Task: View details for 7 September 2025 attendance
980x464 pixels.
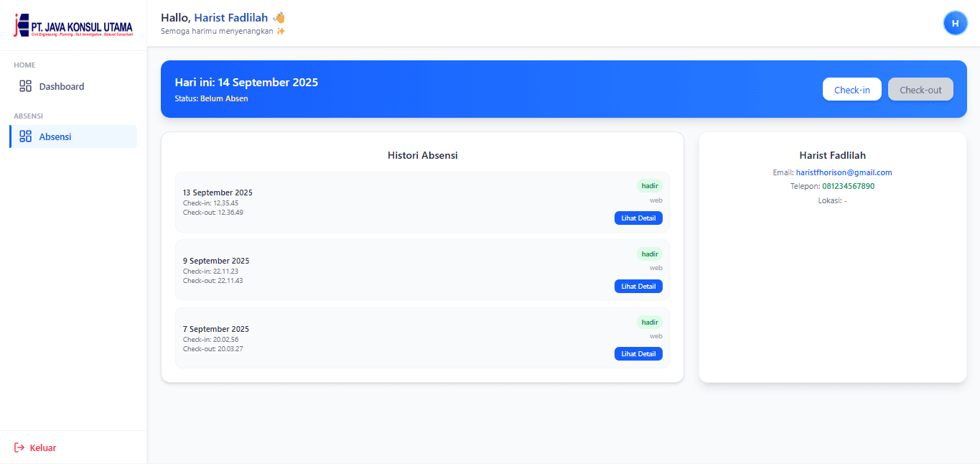Action: tap(638, 353)
